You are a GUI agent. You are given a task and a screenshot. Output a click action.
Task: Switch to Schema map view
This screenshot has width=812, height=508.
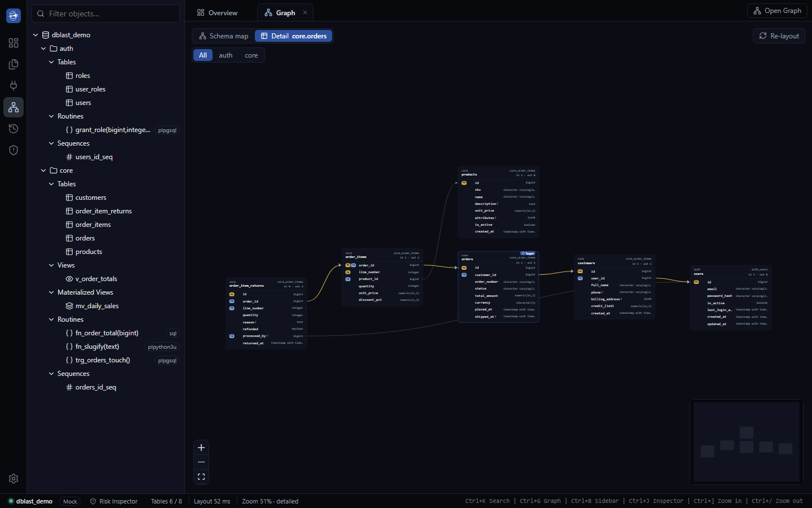pos(224,36)
